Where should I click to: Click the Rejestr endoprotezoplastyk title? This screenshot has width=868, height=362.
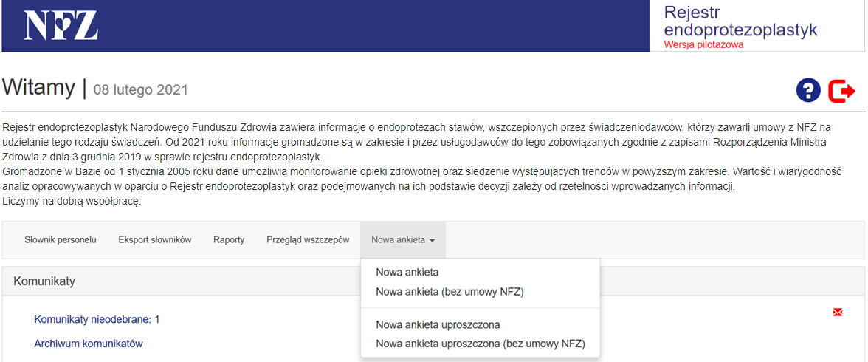(x=740, y=21)
